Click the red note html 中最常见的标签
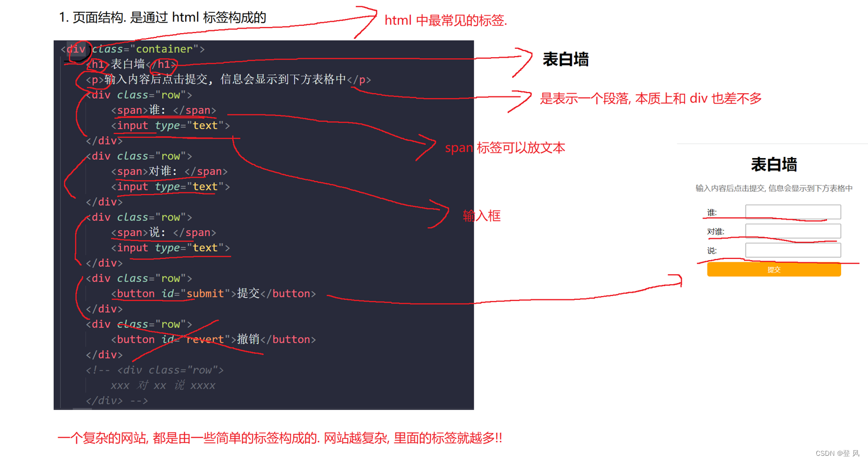Image resolution: width=868 pixels, height=462 pixels. click(x=446, y=21)
